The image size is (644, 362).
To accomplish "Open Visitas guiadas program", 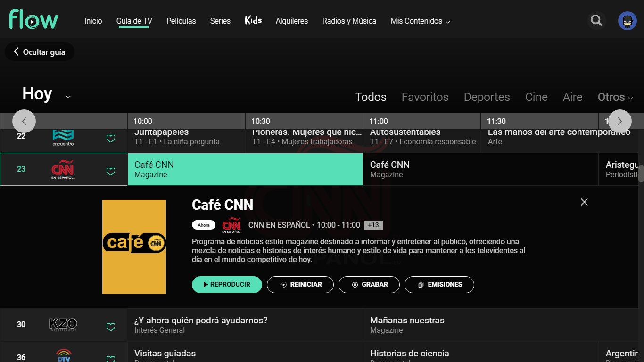I will (245, 352).
